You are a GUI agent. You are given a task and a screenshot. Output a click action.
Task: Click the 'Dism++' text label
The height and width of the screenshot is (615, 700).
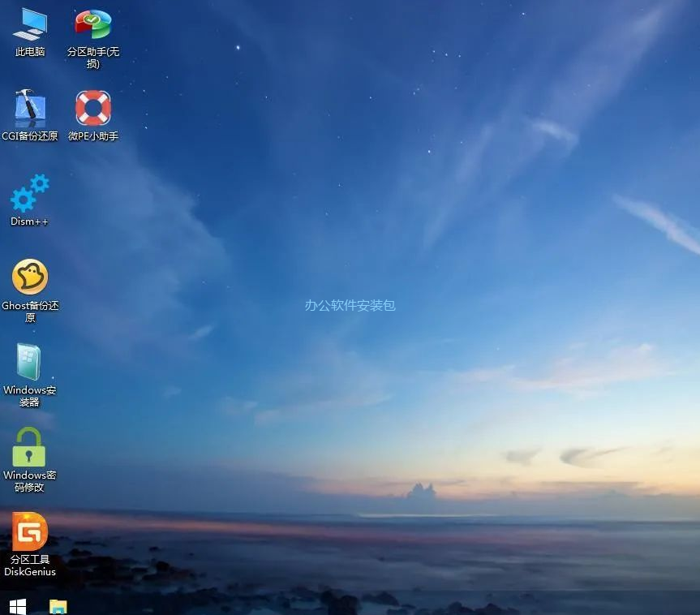[30, 221]
